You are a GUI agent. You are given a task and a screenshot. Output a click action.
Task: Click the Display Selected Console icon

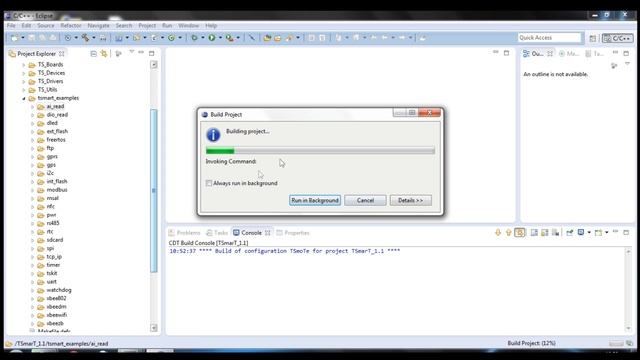581,233
